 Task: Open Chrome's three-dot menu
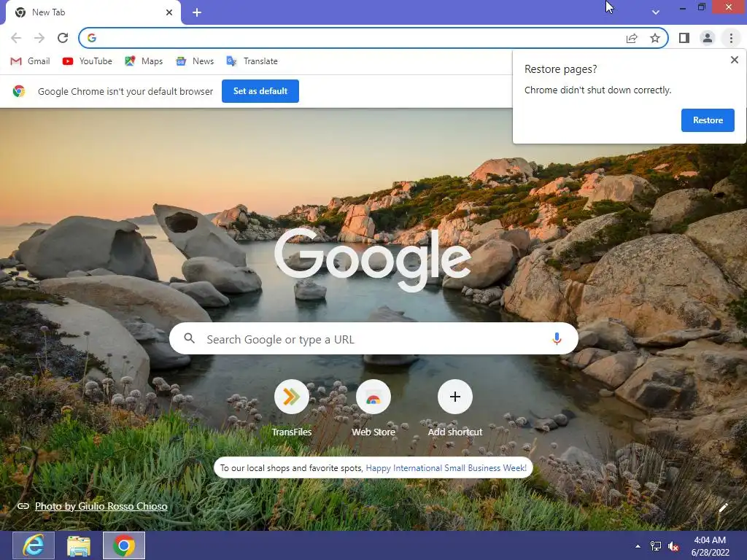click(x=731, y=38)
